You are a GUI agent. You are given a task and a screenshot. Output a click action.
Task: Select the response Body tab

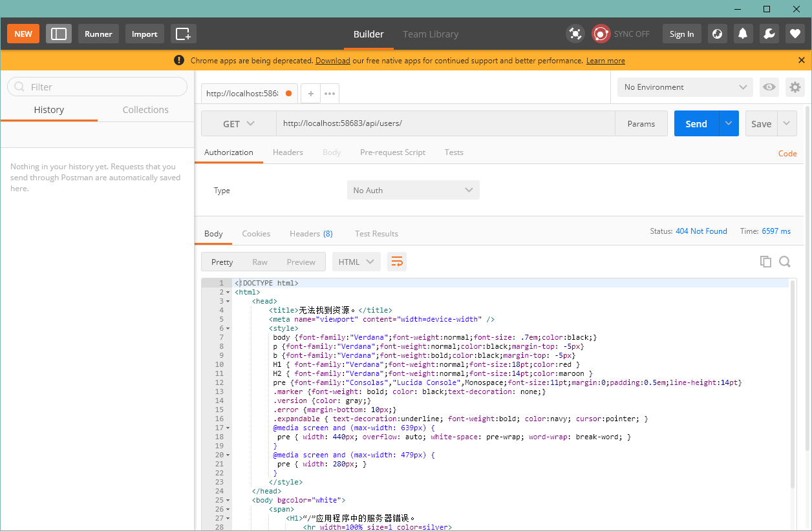pyautogui.click(x=213, y=234)
